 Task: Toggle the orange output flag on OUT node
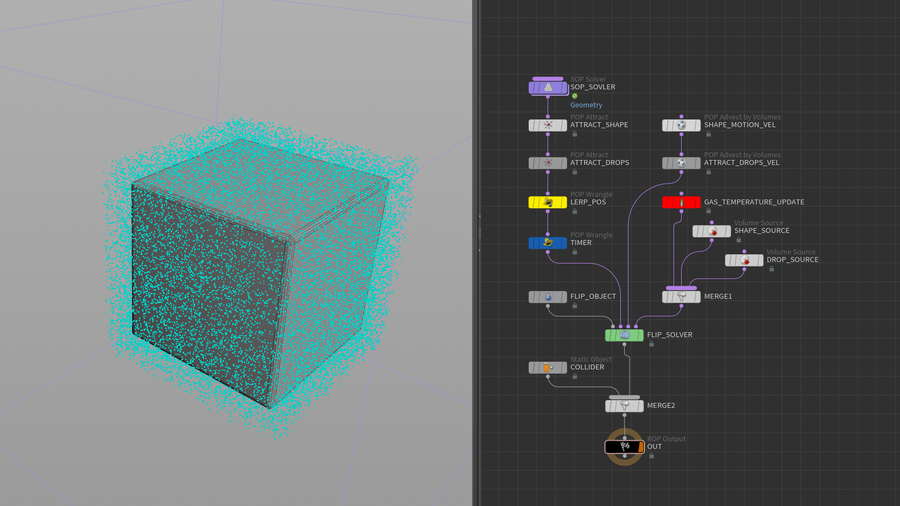[x=641, y=447]
